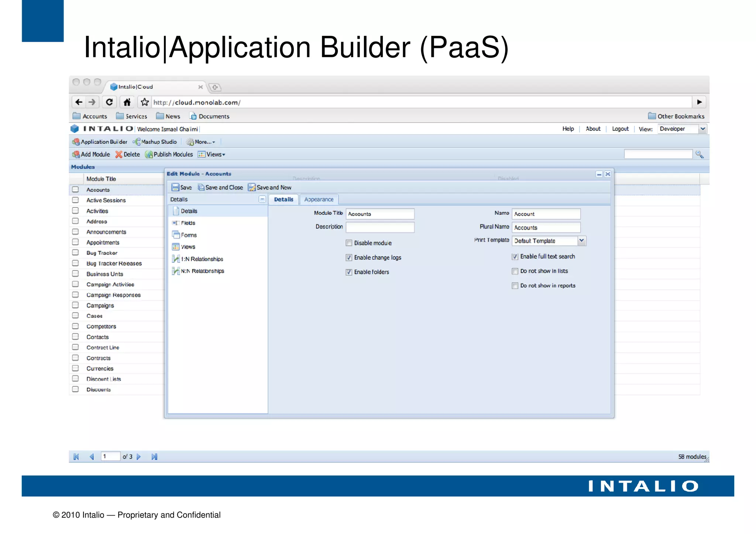
Task: Click Save and New button
Action: coord(270,187)
